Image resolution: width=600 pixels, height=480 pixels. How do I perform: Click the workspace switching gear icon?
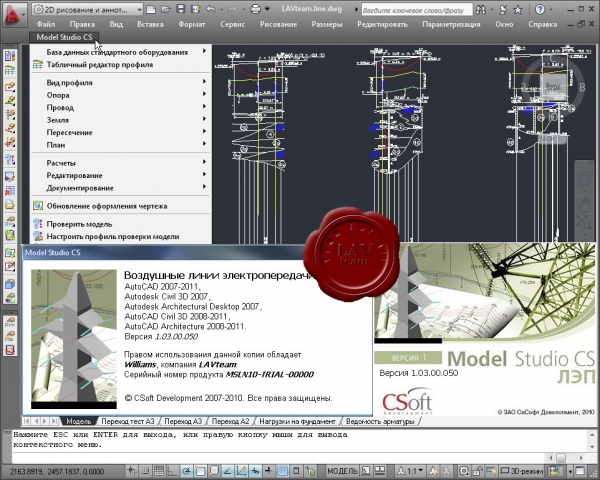click(x=464, y=470)
